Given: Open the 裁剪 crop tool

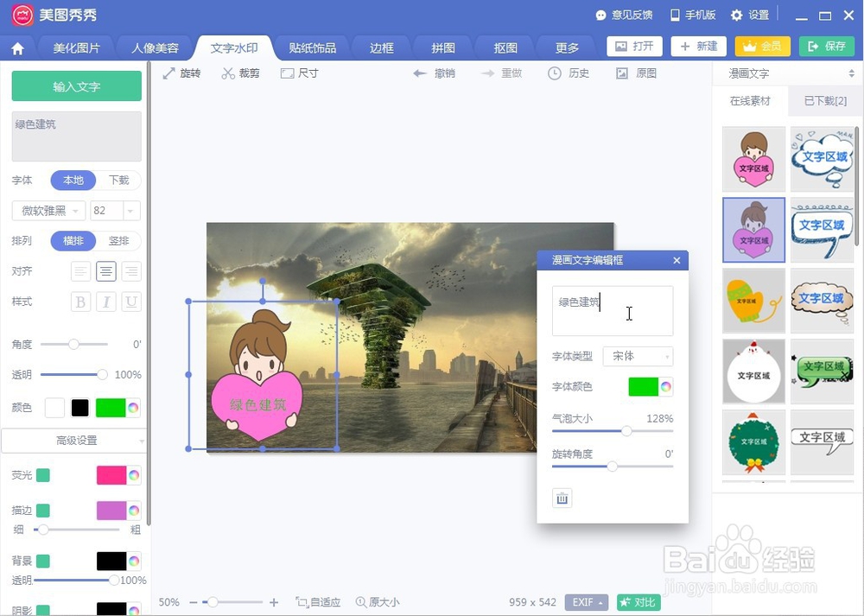Looking at the screenshot, I should pyautogui.click(x=242, y=73).
